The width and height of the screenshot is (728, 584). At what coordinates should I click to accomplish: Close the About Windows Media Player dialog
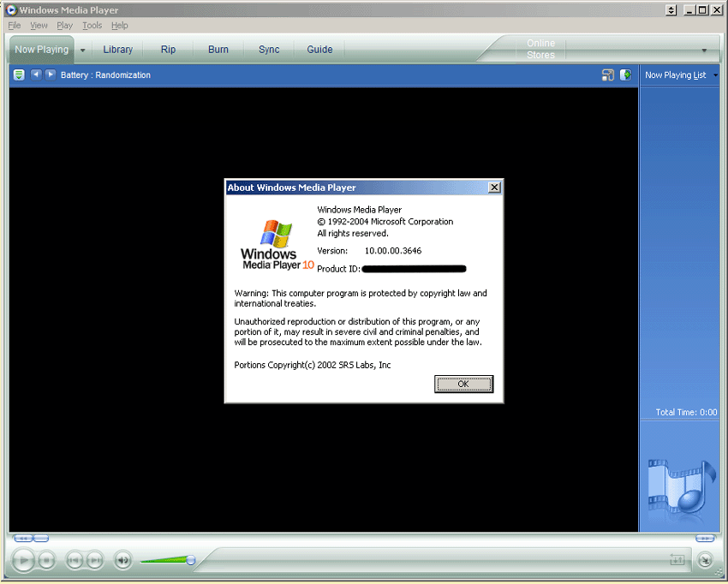[x=494, y=187]
